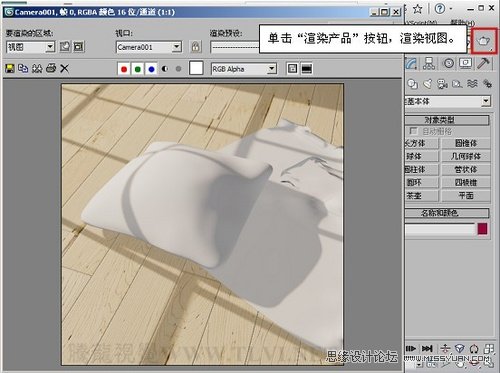Select the Cameras category icon
The image size is (500, 373).
(442, 84)
